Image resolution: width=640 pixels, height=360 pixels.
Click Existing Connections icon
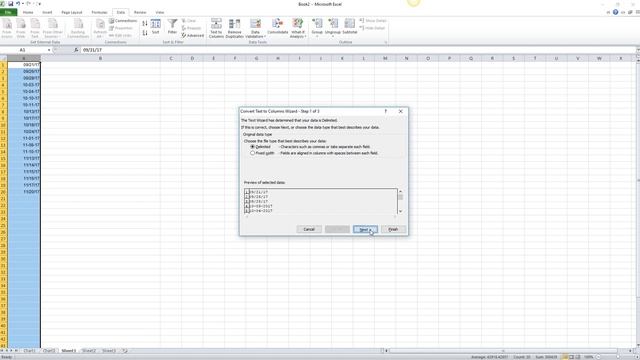click(x=78, y=28)
